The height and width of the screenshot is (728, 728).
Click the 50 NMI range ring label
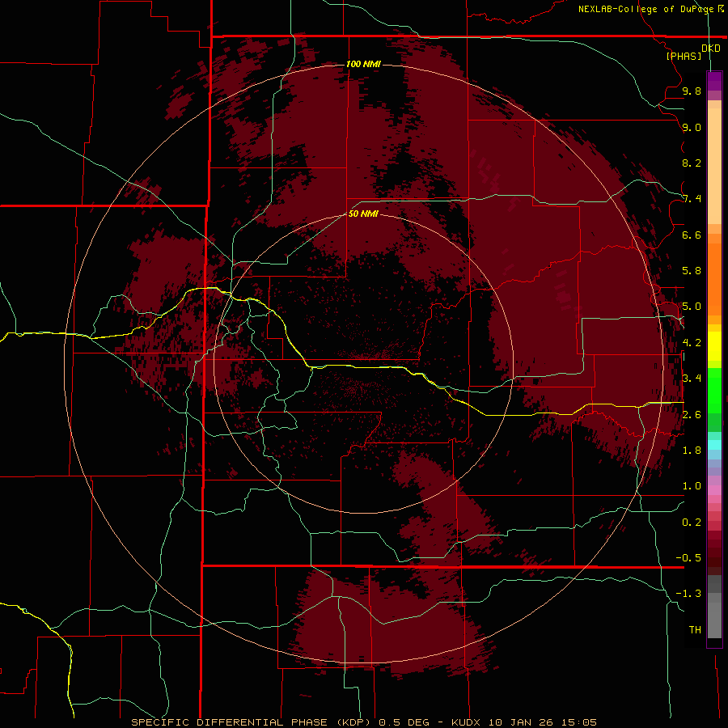tap(363, 214)
